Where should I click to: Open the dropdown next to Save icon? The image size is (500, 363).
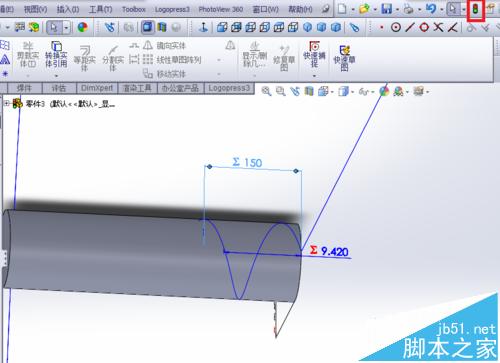click(x=397, y=9)
